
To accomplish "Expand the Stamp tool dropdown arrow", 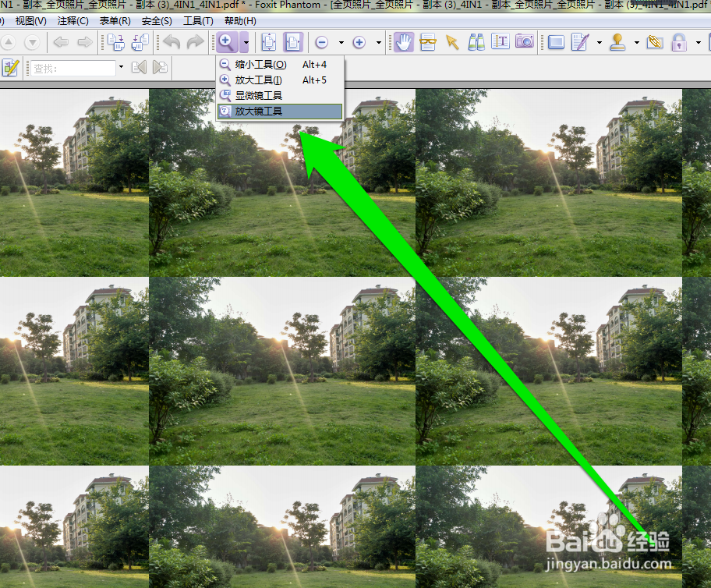I will coord(637,43).
